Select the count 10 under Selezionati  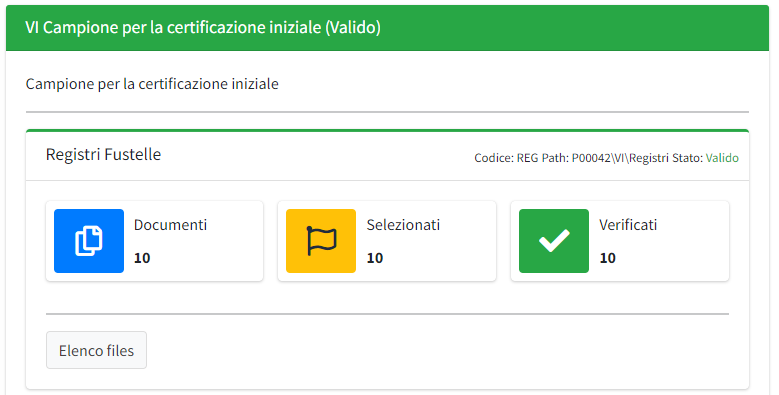pos(375,258)
